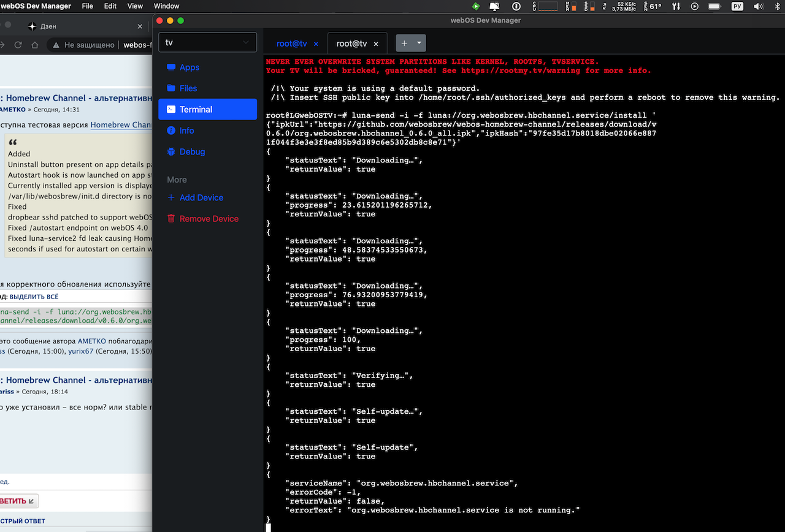
Task: Open the View menu in menu bar
Action: point(135,6)
